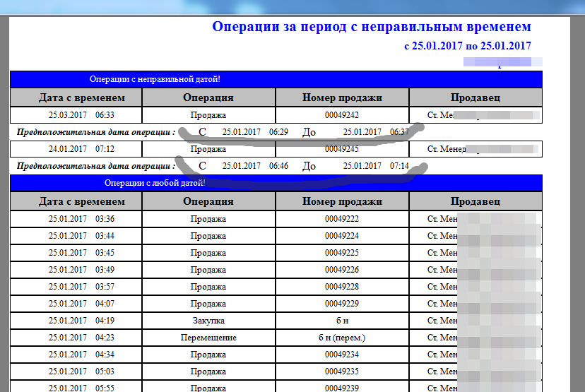Select sale number 00049222

342,219
